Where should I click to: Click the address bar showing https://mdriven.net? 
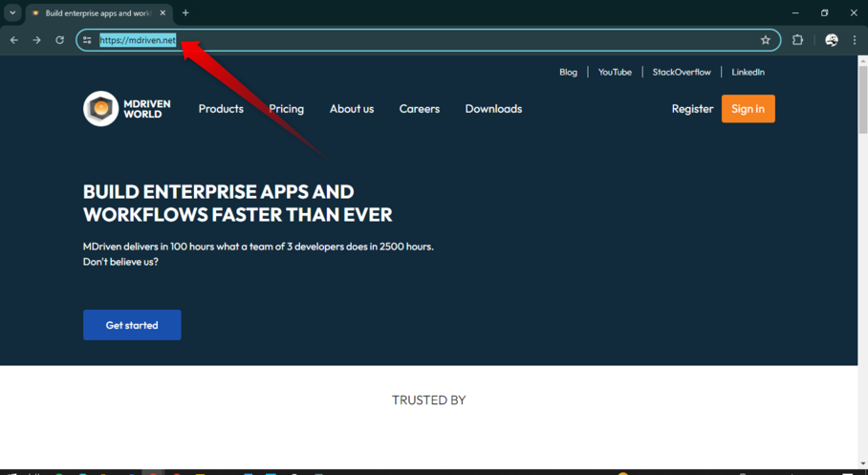click(428, 40)
